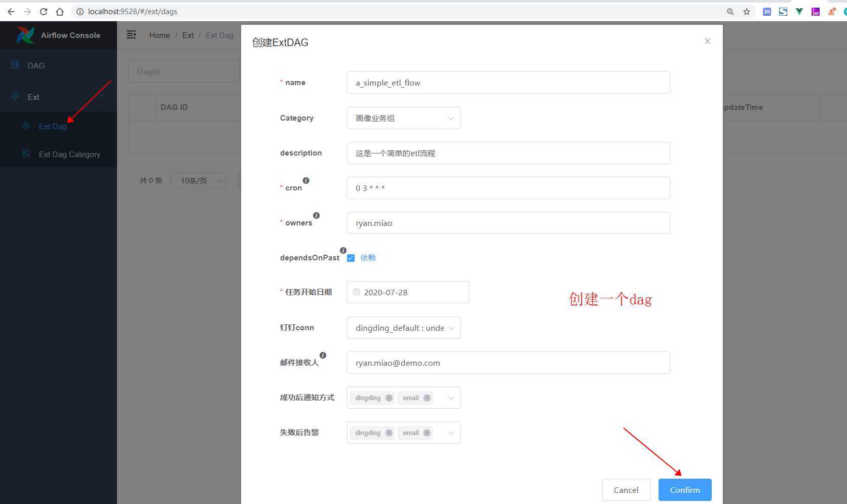
Task: Click the cron input field
Action: click(x=508, y=188)
